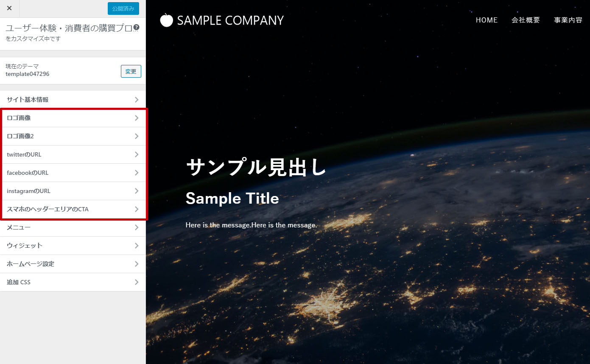Open スマホのヘッダーエリアのCTA section

click(73, 209)
